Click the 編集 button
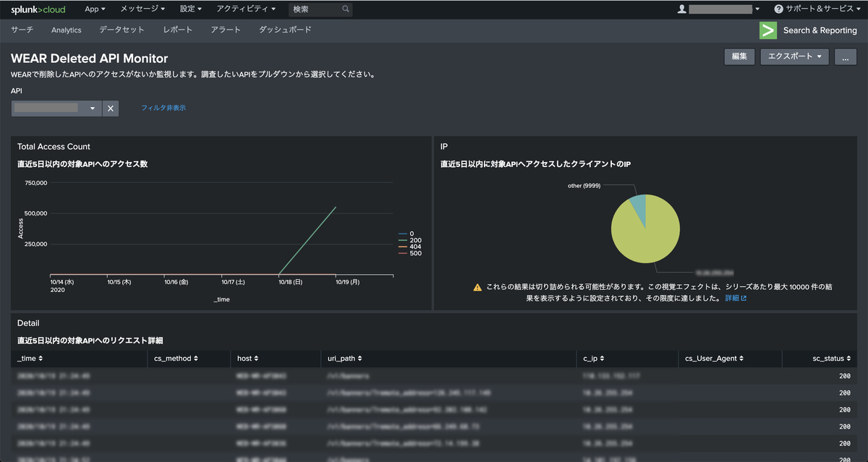The image size is (868, 462). point(739,56)
